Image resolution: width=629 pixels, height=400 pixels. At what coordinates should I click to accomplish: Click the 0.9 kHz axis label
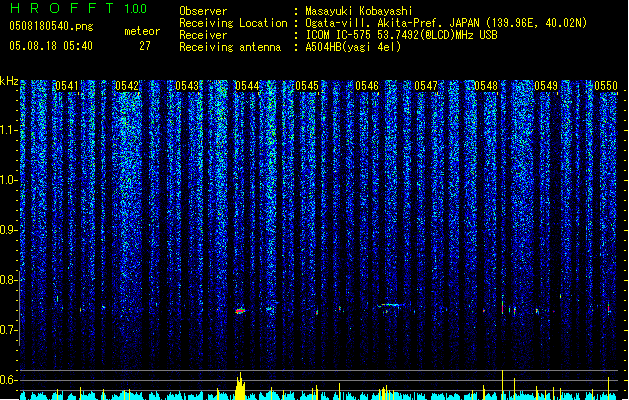(8, 230)
